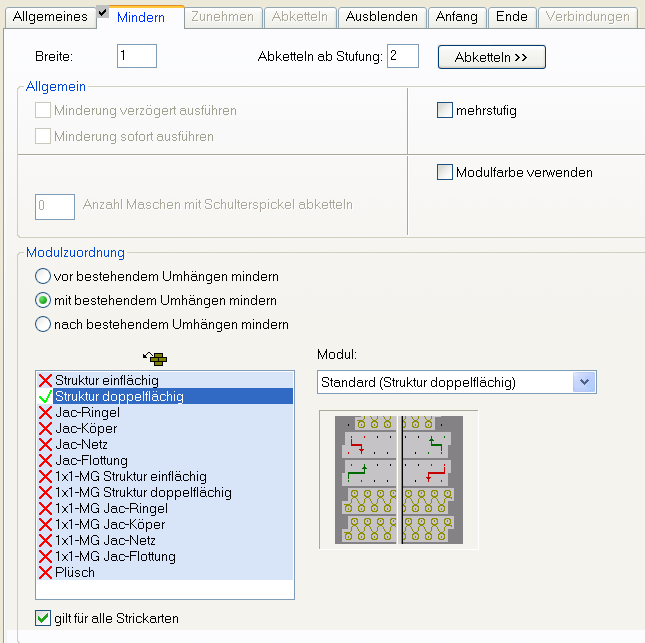Switch to the Allgemeines tab
This screenshot has height=643, width=645.
click(48, 17)
